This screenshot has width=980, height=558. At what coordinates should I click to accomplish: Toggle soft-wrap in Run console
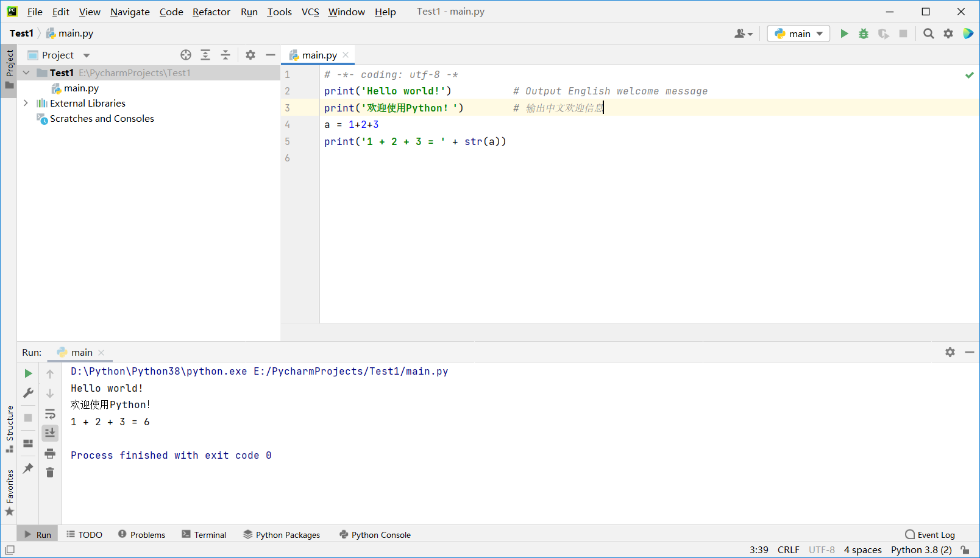pos(50,414)
